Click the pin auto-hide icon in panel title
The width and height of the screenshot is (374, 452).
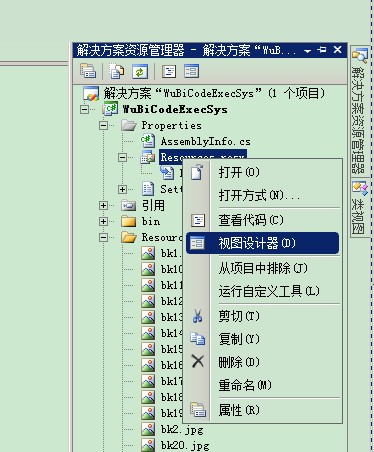point(322,50)
